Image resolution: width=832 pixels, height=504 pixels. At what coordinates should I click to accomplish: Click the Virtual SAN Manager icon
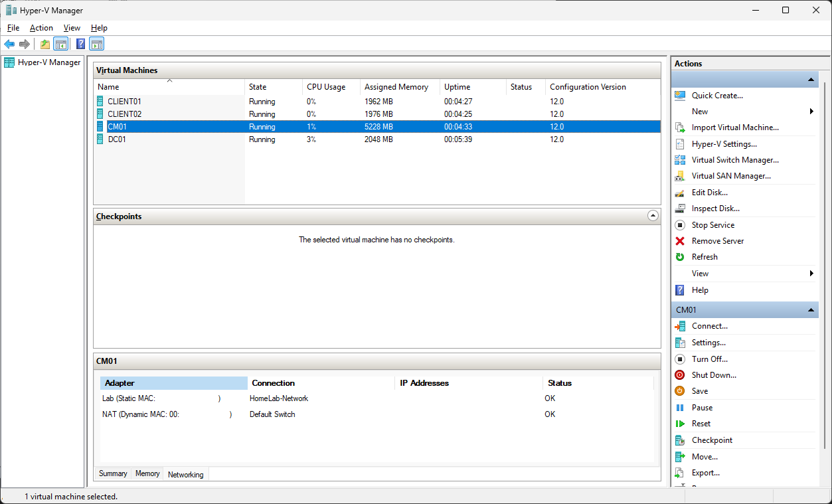point(680,176)
